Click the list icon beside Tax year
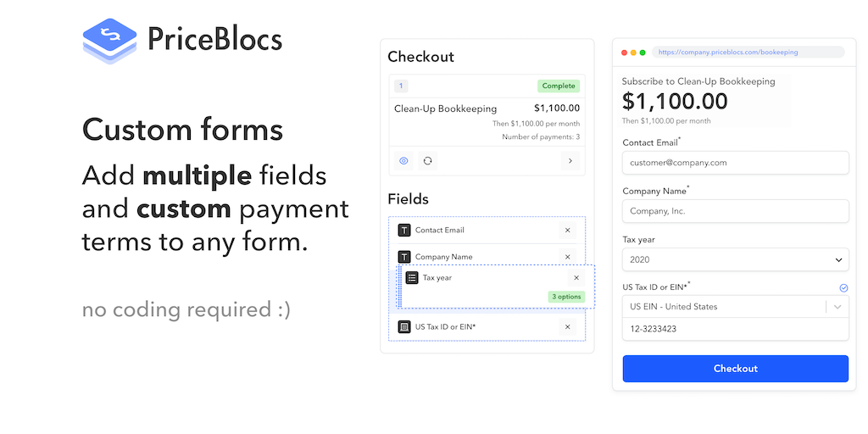The height and width of the screenshot is (434, 868). pyautogui.click(x=412, y=277)
